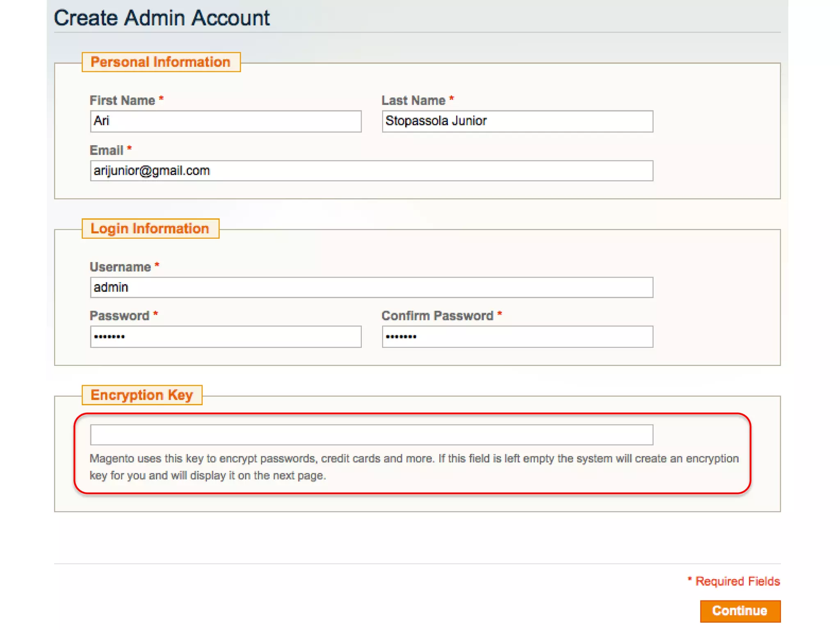Screen dimensions: 840x630
Task: Focus the Last Name text box
Action: [517, 121]
